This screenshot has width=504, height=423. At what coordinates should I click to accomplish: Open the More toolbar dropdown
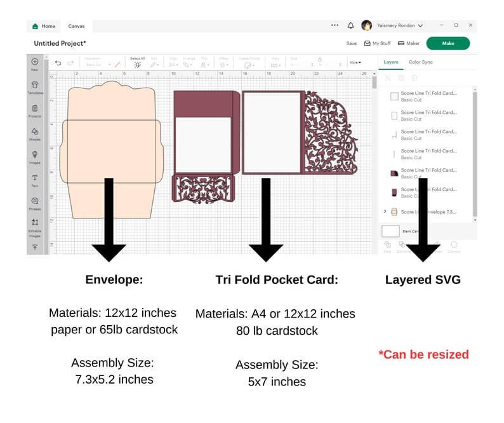[355, 62]
